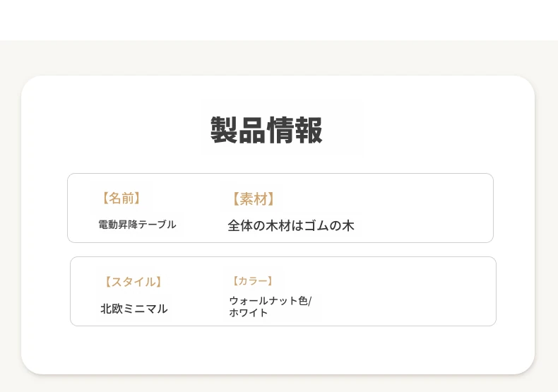Click the word ゴムの木 in the material row
The image size is (558, 392).
click(x=329, y=225)
